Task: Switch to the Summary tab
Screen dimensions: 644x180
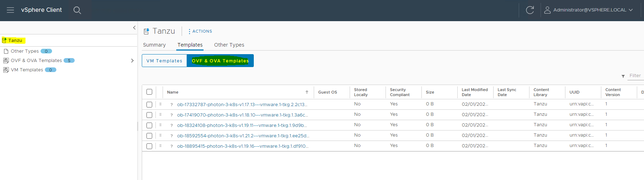Action: point(154,45)
